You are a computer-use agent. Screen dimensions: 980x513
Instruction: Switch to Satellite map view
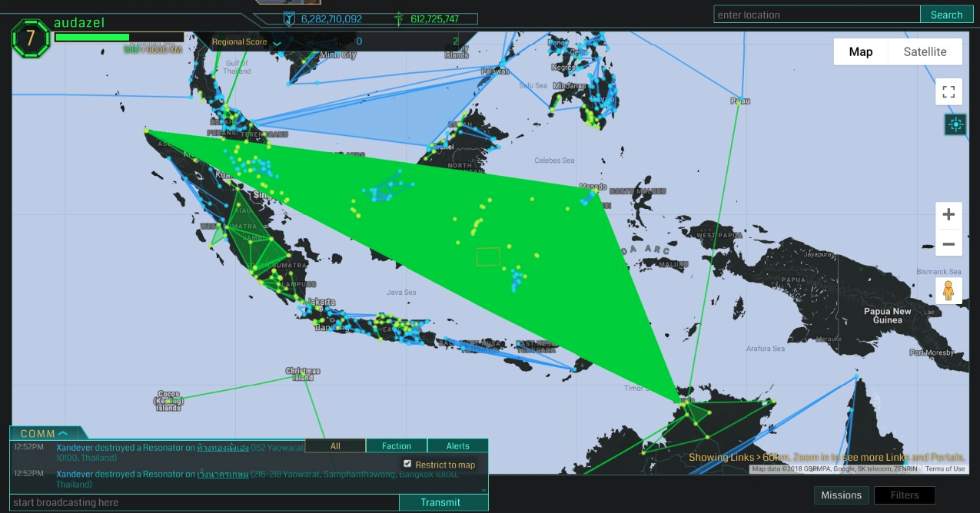(x=925, y=51)
